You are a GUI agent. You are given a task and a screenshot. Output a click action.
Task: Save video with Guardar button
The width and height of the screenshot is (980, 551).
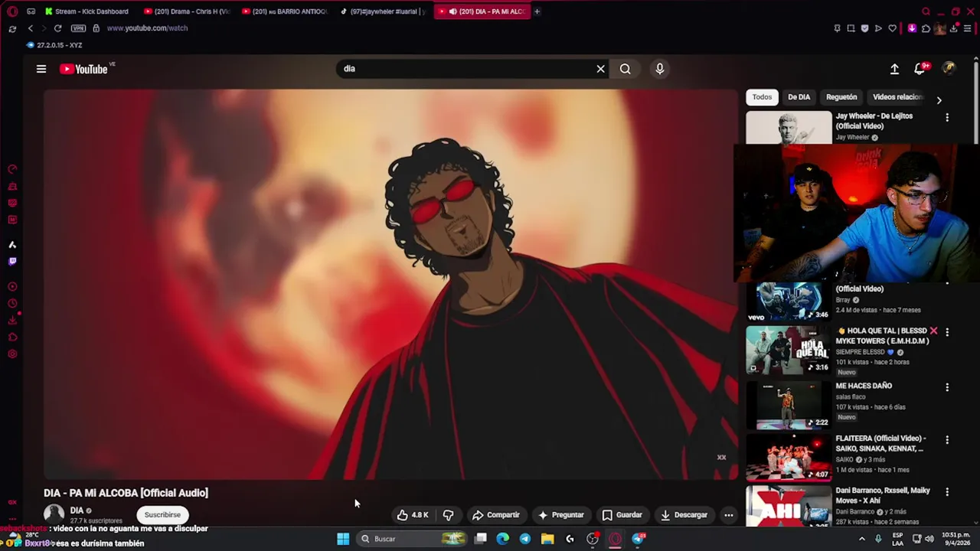point(622,515)
